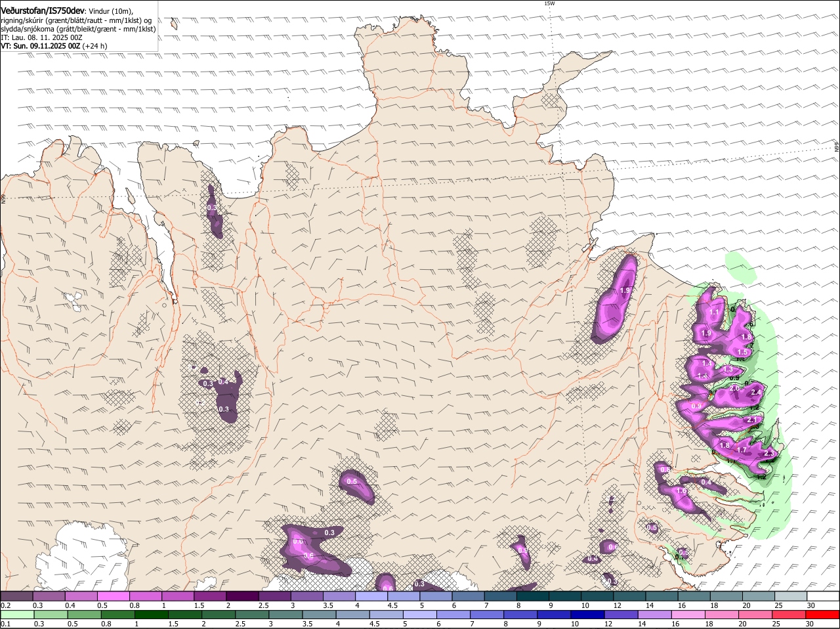This screenshot has width=840, height=629.
Task: Select the light lavender 4–4.5 swatch in the snow scale
Action: [371, 596]
